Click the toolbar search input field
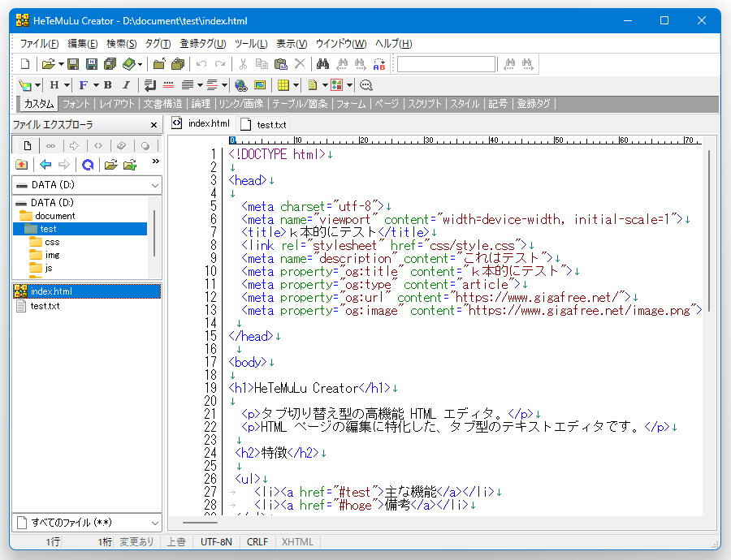The image size is (731, 560). [x=446, y=64]
